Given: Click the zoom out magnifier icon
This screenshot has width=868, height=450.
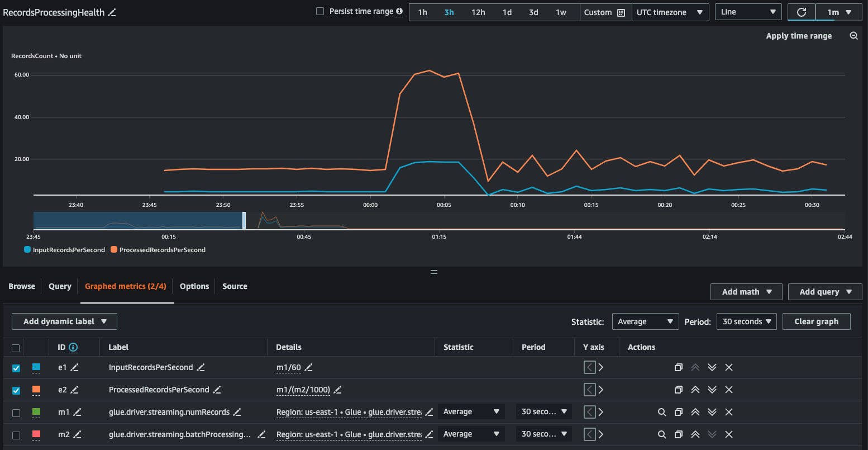Looking at the screenshot, I should click(853, 36).
